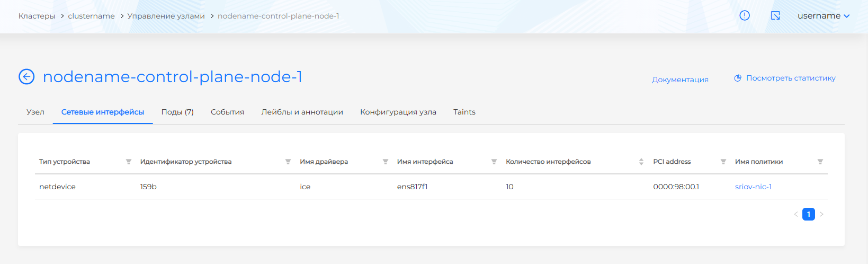
Task: Select page 1 in pagination
Action: (x=809, y=214)
